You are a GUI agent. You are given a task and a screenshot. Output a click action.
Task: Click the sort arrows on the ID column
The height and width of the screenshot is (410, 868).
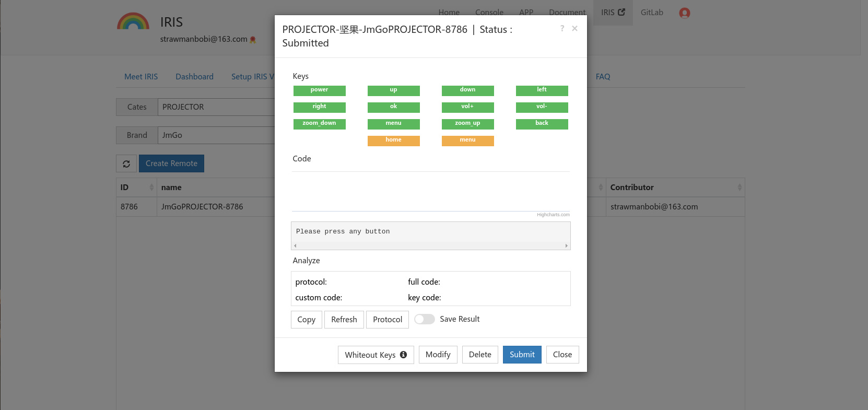coord(151,188)
